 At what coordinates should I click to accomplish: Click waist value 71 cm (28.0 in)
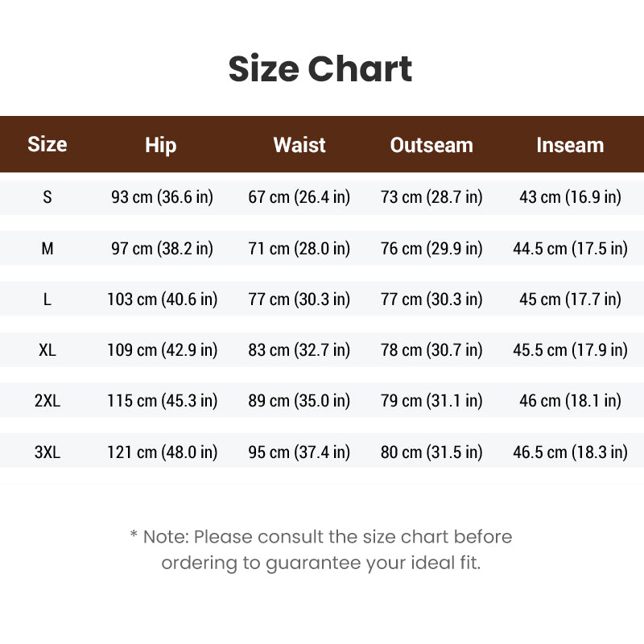click(x=299, y=248)
